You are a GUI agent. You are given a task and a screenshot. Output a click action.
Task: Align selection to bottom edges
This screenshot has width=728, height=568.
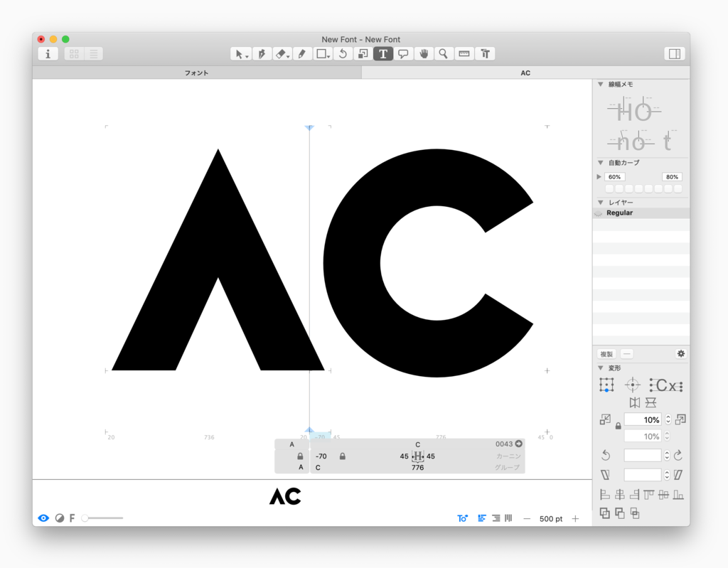[x=678, y=495]
